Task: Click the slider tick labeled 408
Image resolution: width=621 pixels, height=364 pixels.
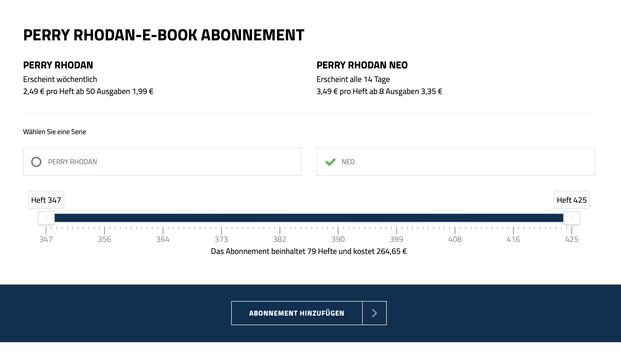Action: point(455,239)
